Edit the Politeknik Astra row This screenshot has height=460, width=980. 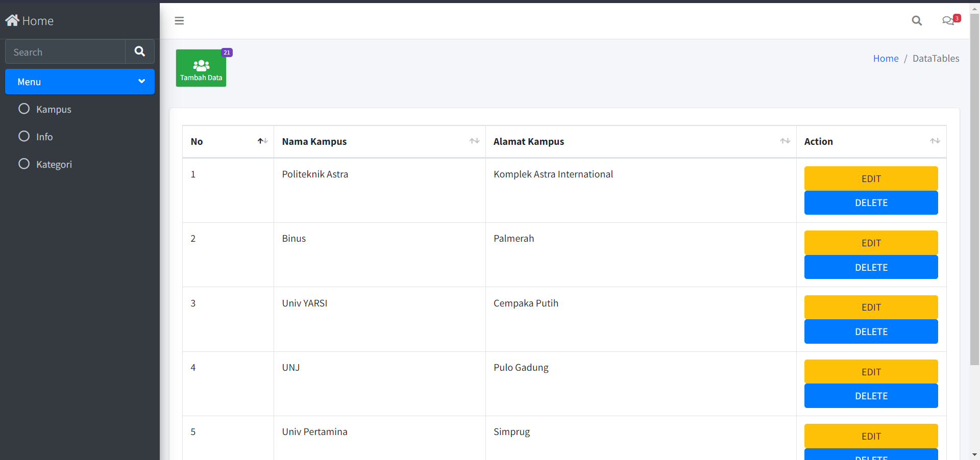pyautogui.click(x=871, y=178)
